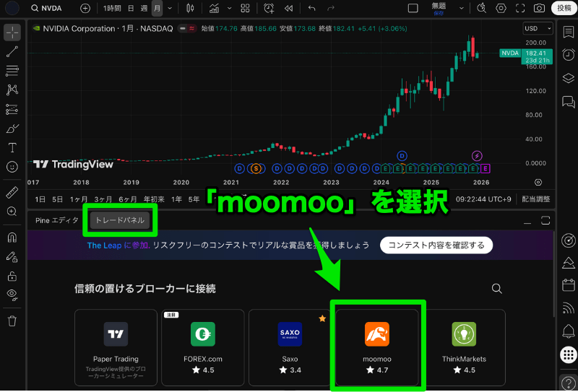This screenshot has height=392, width=578.
Task: Open the Fibonacci and Gann tools
Action: tap(12, 71)
